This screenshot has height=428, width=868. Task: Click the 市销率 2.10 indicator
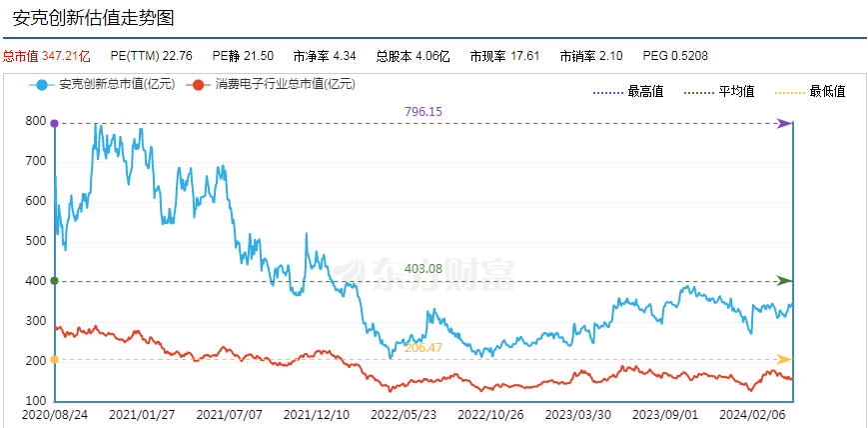coord(591,56)
